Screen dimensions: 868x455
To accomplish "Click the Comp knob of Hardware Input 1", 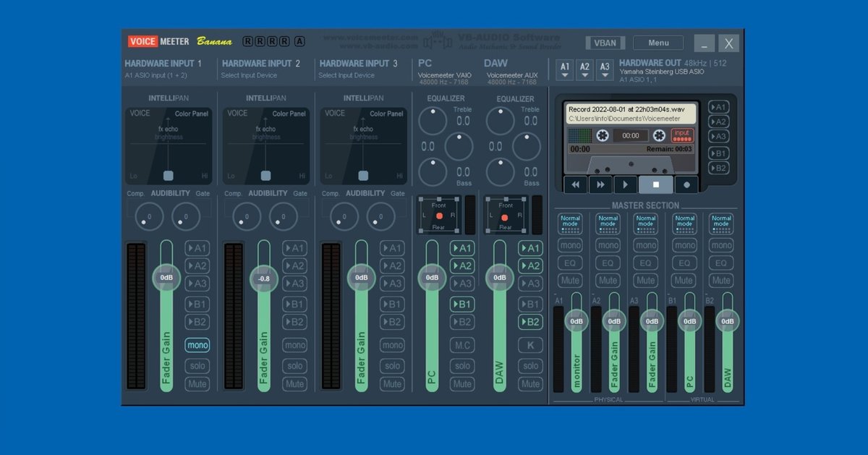I will (x=150, y=216).
